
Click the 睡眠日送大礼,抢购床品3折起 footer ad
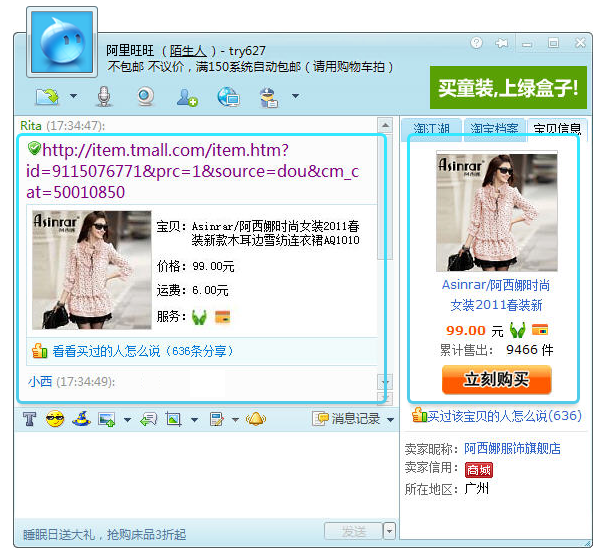click(x=104, y=534)
